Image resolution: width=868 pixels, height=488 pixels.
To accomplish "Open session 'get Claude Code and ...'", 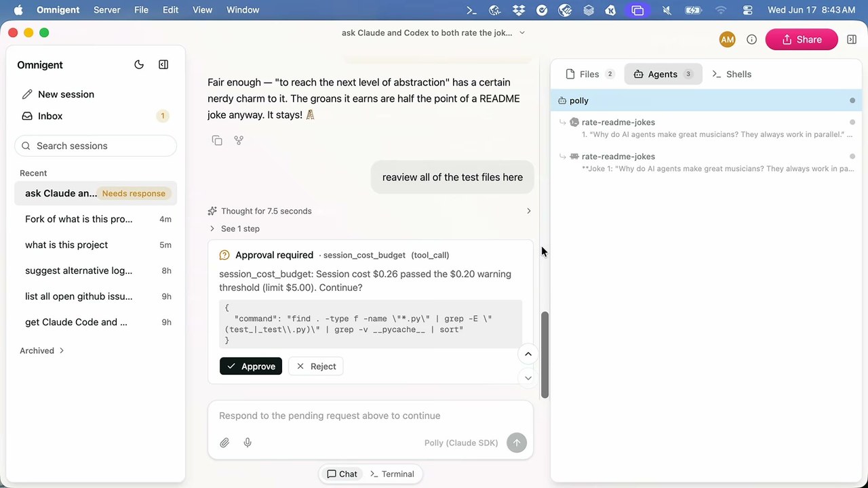I will (x=96, y=322).
